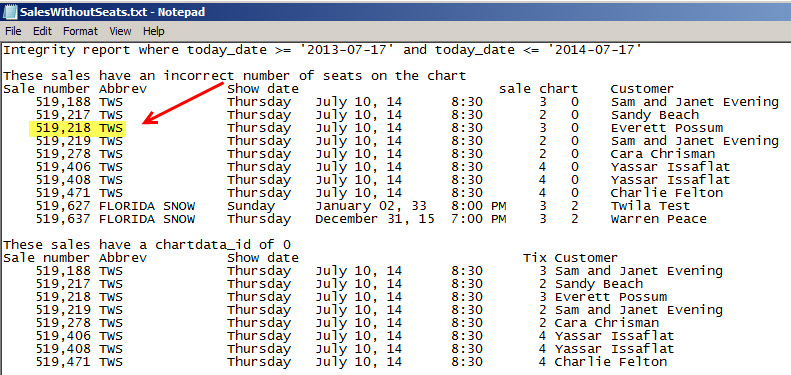Click the SalesWithoutSeats.txt title bar text

click(x=112, y=12)
